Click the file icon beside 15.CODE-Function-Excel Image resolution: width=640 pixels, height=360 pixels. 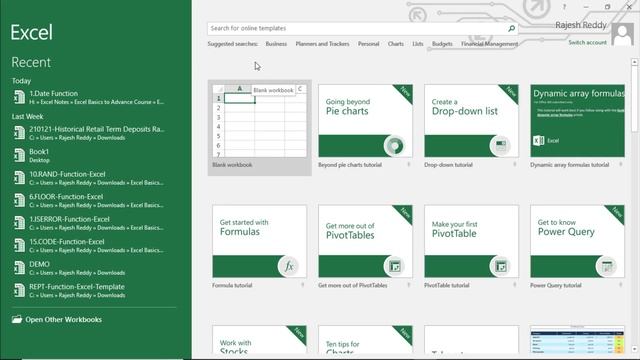coord(19,245)
